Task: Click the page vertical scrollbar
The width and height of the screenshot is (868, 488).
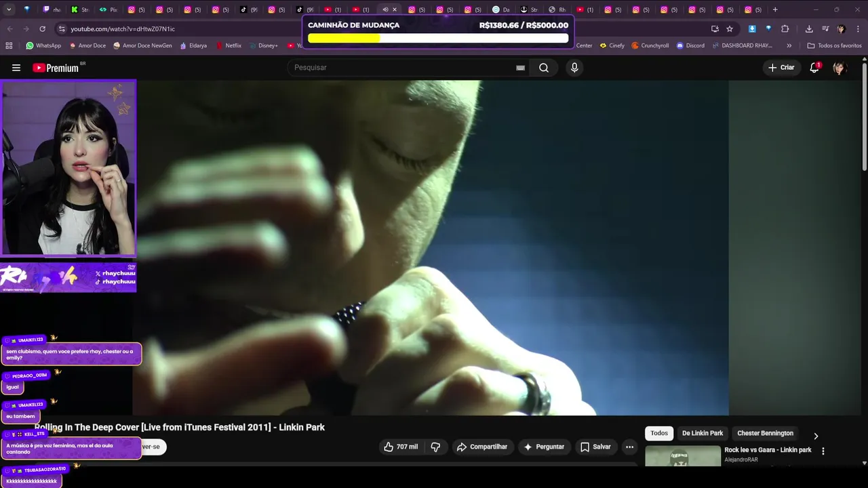Action: click(864, 115)
